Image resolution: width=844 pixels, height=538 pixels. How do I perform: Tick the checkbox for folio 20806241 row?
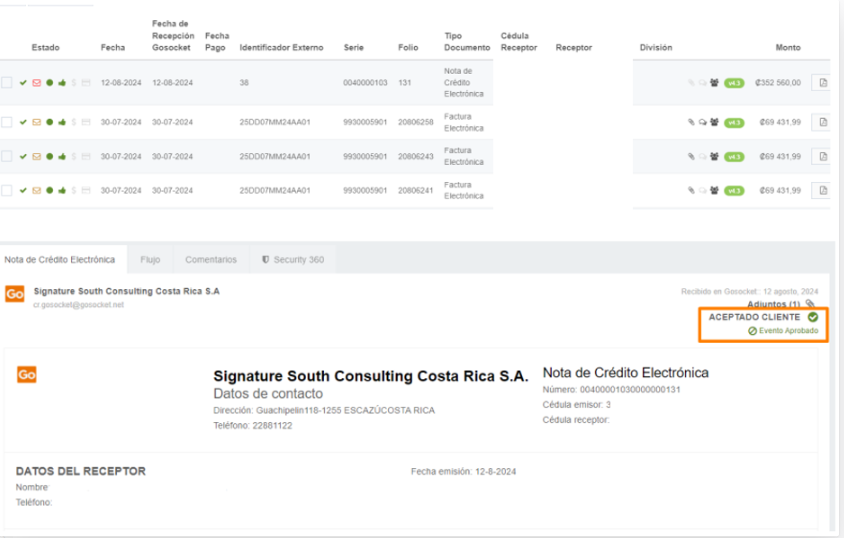coord(6,190)
